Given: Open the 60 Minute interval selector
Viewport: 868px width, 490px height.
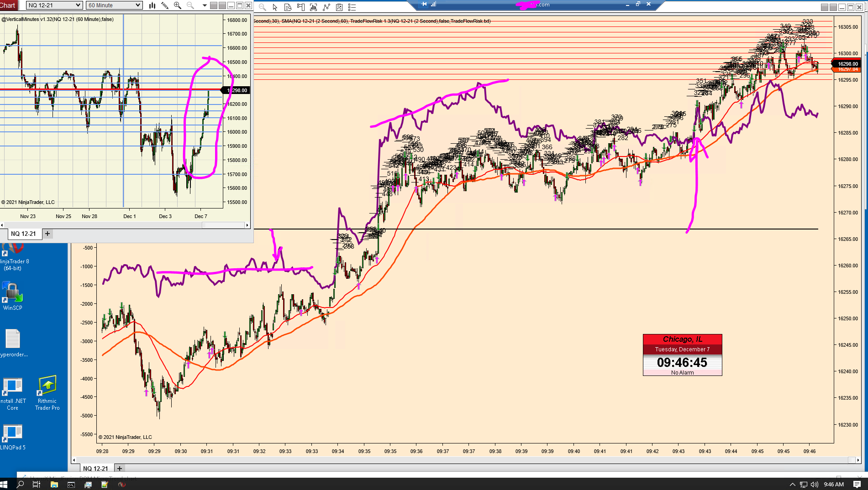Looking at the screenshot, I should tap(115, 5).
